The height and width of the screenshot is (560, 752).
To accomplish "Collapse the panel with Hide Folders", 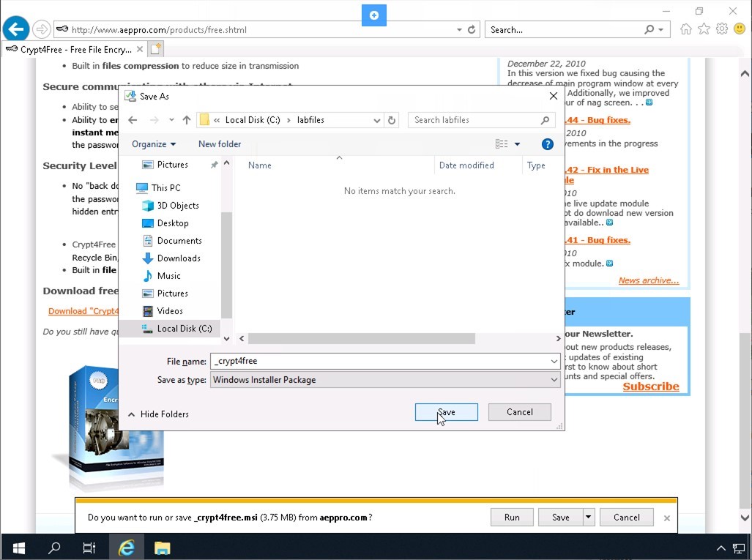I will pyautogui.click(x=159, y=414).
